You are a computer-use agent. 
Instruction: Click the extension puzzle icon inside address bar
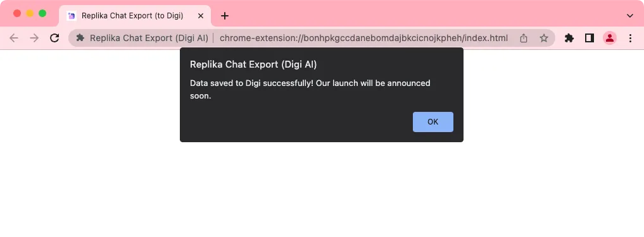(x=80, y=38)
